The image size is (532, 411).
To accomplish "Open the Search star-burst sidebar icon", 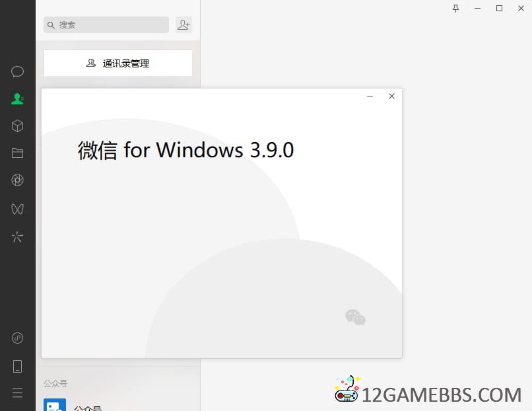I will [x=17, y=237].
